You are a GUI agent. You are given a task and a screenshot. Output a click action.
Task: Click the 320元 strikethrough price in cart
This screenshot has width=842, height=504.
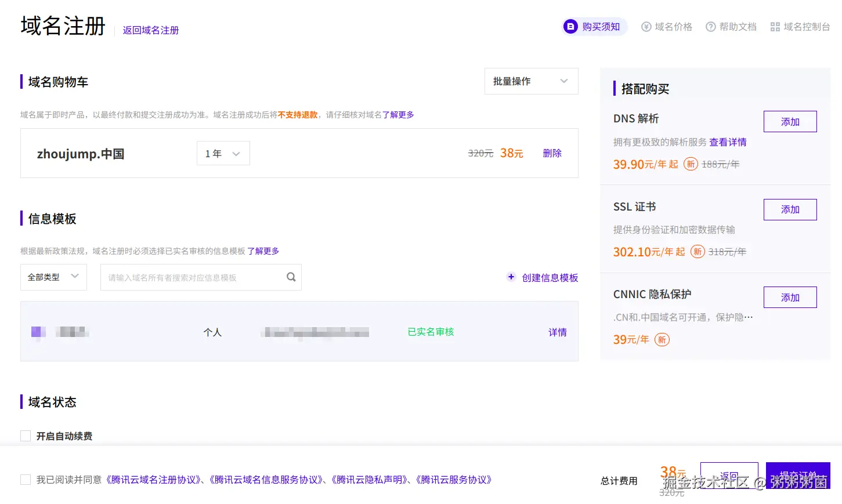pyautogui.click(x=480, y=153)
